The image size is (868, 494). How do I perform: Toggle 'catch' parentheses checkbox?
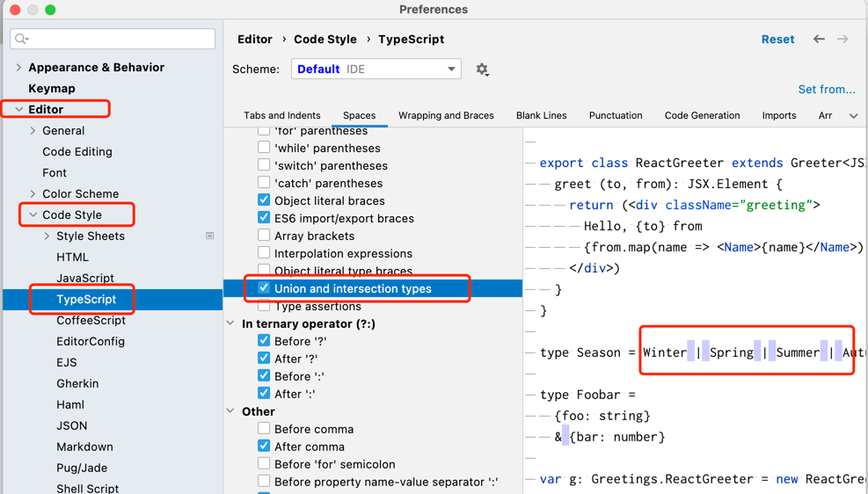(x=264, y=183)
